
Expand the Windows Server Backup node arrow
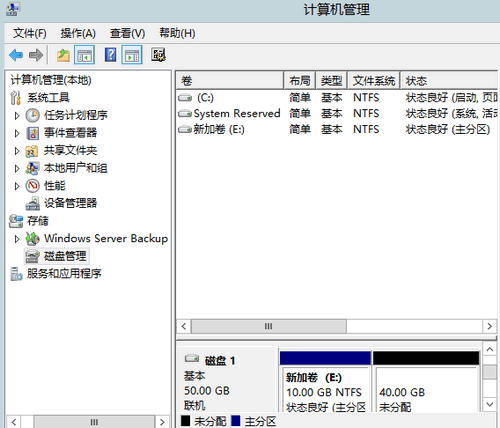17,239
